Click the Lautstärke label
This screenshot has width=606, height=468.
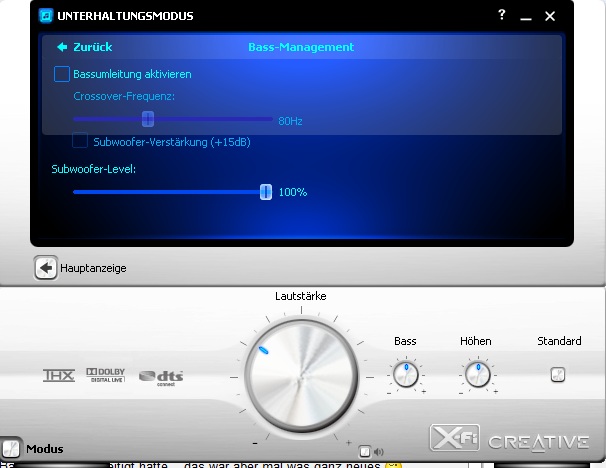(x=301, y=296)
